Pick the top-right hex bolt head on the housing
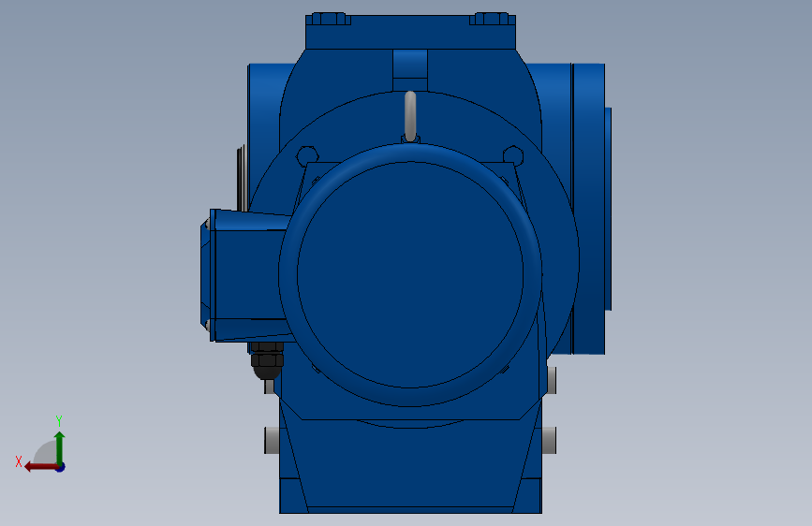 (x=492, y=19)
